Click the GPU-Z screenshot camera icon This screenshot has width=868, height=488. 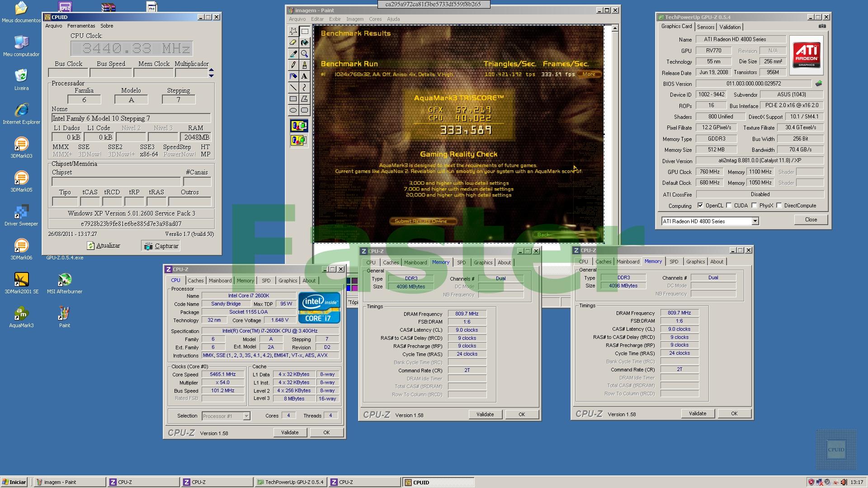point(822,27)
